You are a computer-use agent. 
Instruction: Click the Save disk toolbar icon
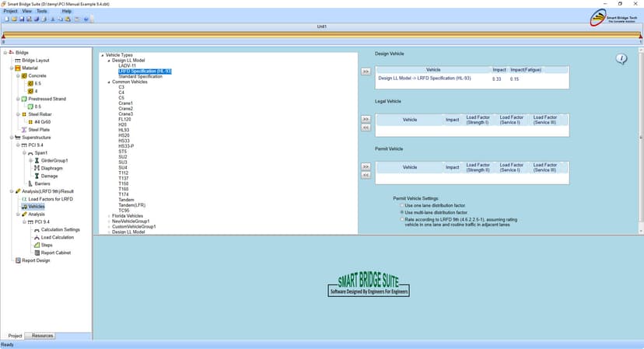(22, 19)
